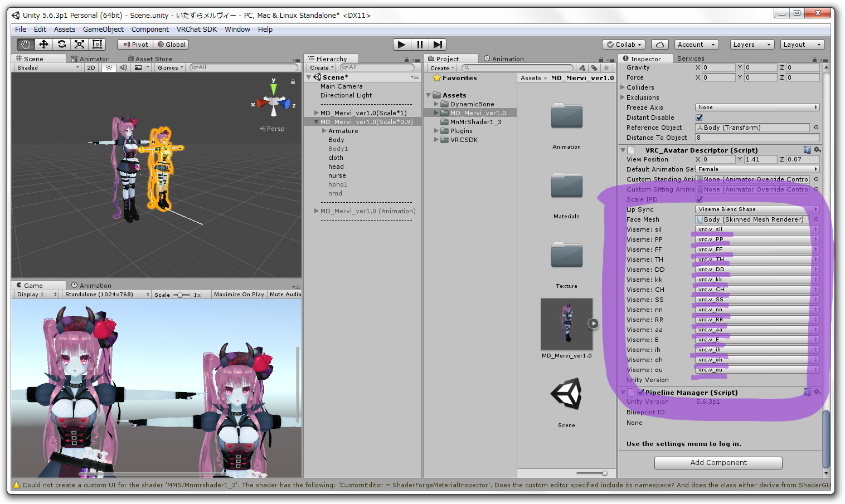
Task: Enable Pipeline Manager script checkbox
Action: (641, 392)
